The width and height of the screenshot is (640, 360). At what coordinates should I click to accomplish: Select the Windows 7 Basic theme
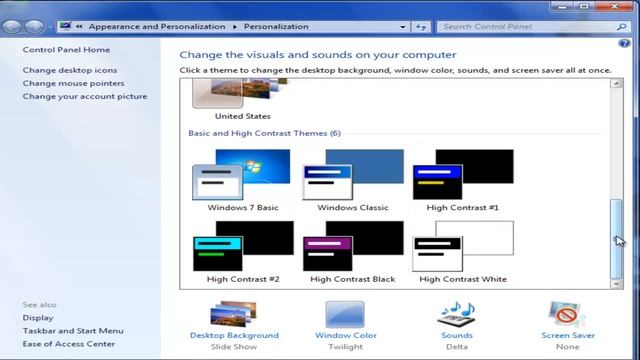tap(242, 180)
